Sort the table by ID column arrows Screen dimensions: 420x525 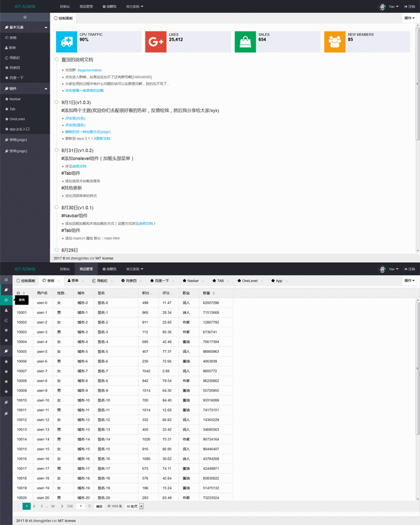click(x=24, y=293)
